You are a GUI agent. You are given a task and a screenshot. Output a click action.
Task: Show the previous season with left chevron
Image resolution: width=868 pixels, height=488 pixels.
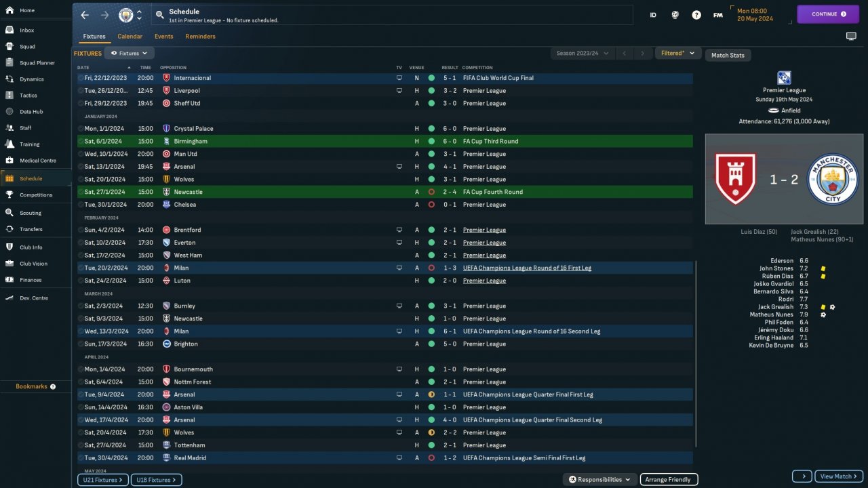(625, 53)
